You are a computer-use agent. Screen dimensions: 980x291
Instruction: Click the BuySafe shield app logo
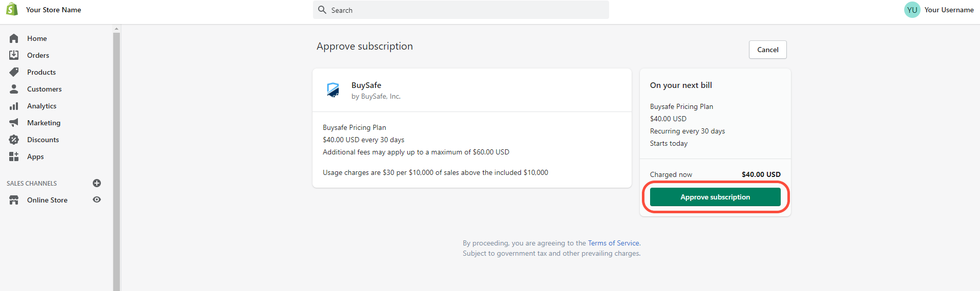click(333, 90)
